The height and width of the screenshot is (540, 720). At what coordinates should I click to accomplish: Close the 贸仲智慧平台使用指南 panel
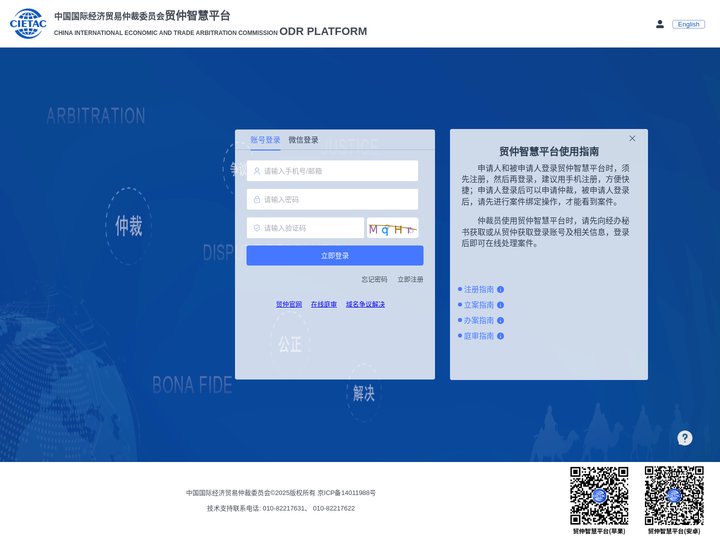(x=632, y=138)
